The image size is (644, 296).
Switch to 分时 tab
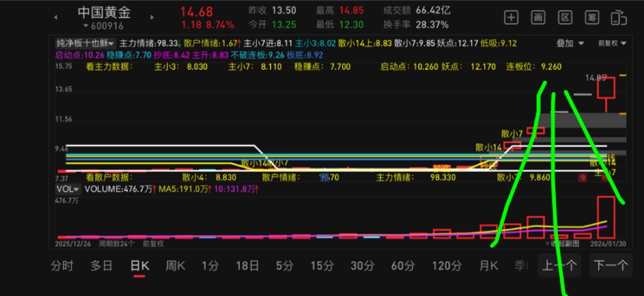click(x=62, y=266)
